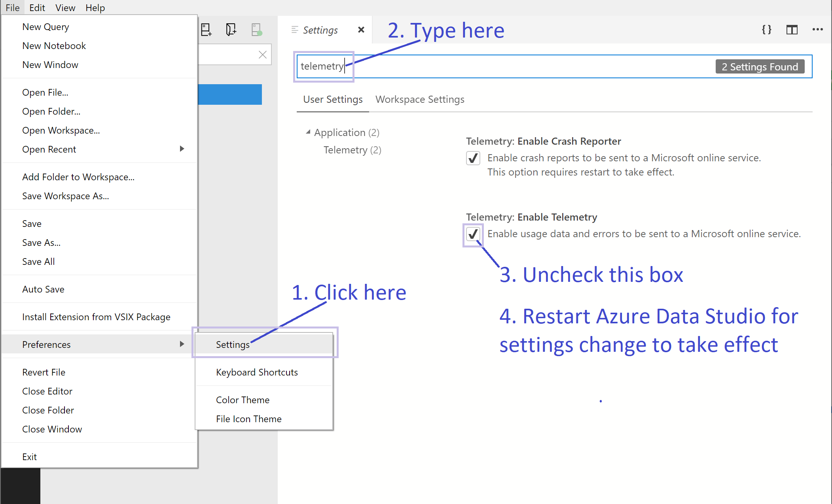Viewport: 832px width, 504px height.
Task: Select the Settings editor tab
Action: [x=325, y=30]
